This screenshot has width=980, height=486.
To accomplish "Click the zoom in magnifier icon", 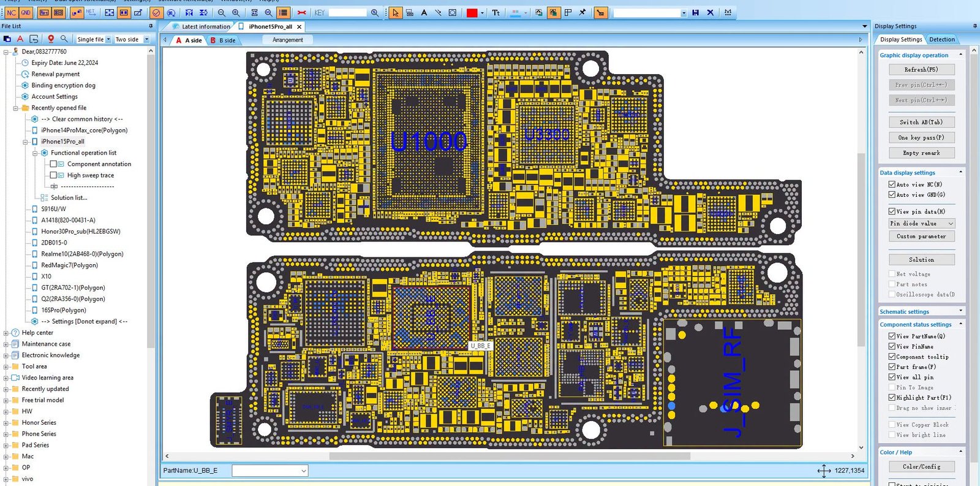I will (236, 12).
